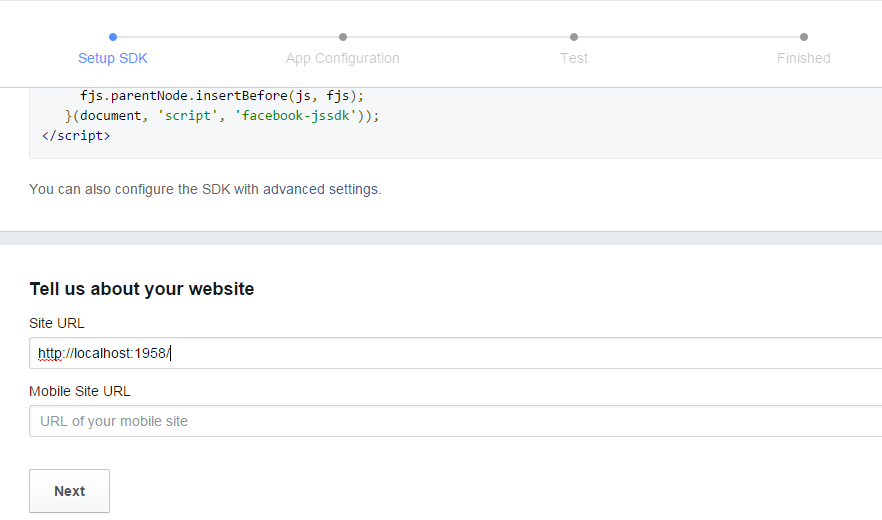
Task: Click the Mobile Site URL field label
Action: point(80,391)
